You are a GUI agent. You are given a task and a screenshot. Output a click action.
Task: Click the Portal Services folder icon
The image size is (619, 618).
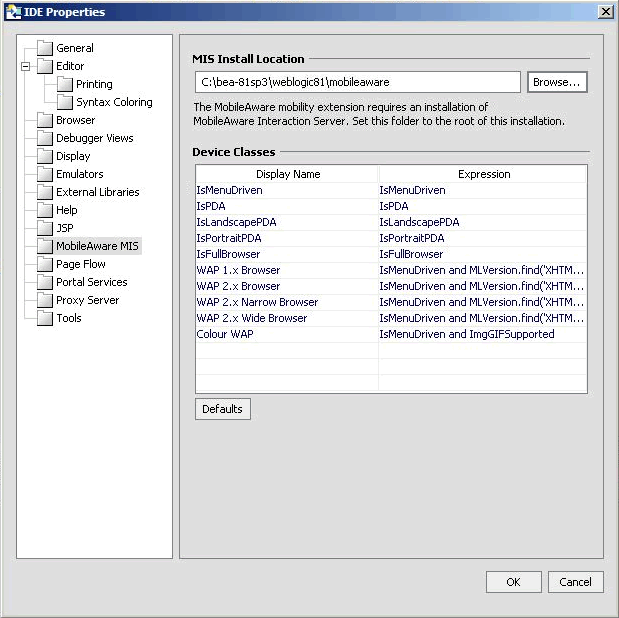45,282
